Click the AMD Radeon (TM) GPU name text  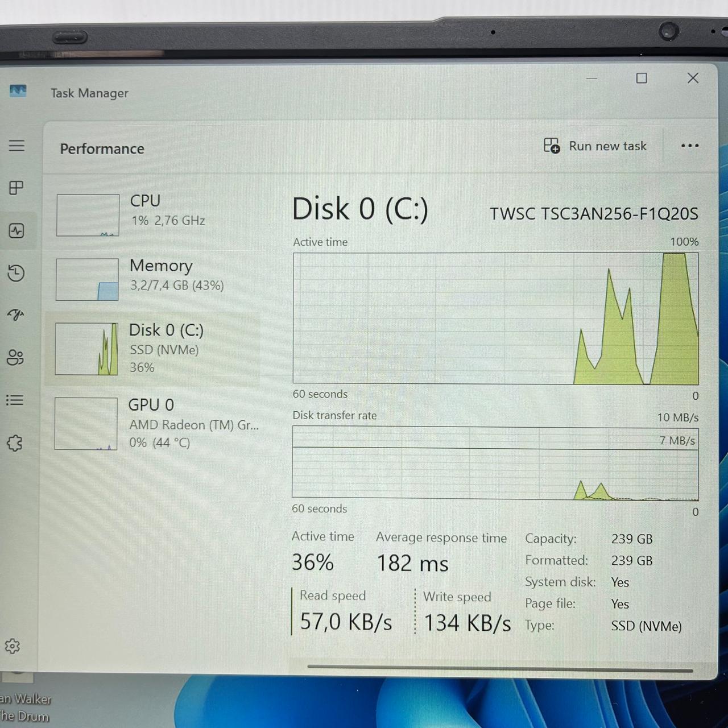194,425
